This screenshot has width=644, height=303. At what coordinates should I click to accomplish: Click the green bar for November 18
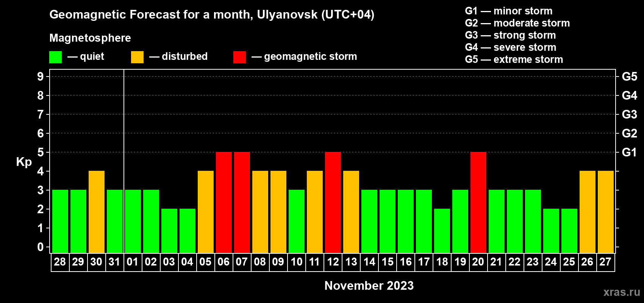coord(442,231)
